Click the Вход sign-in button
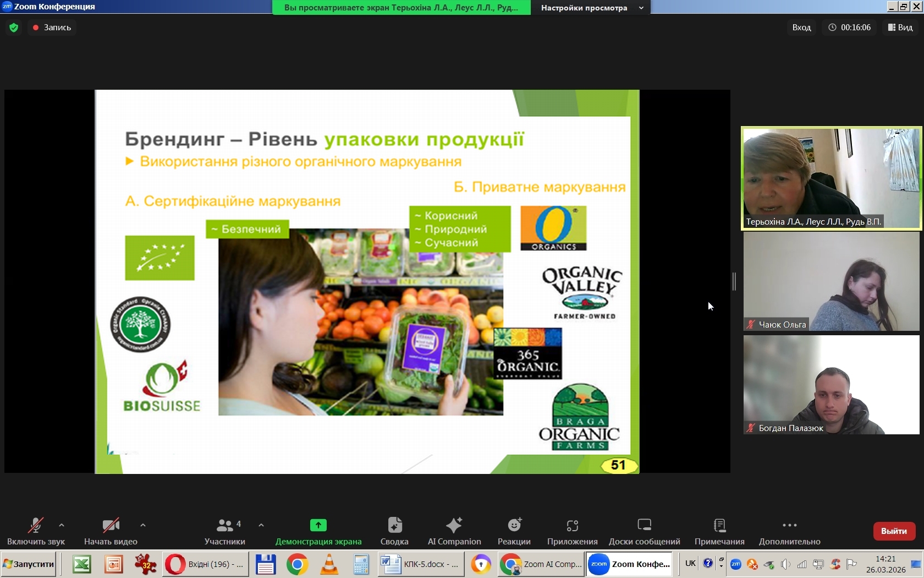Image resolution: width=924 pixels, height=578 pixels. click(x=801, y=28)
